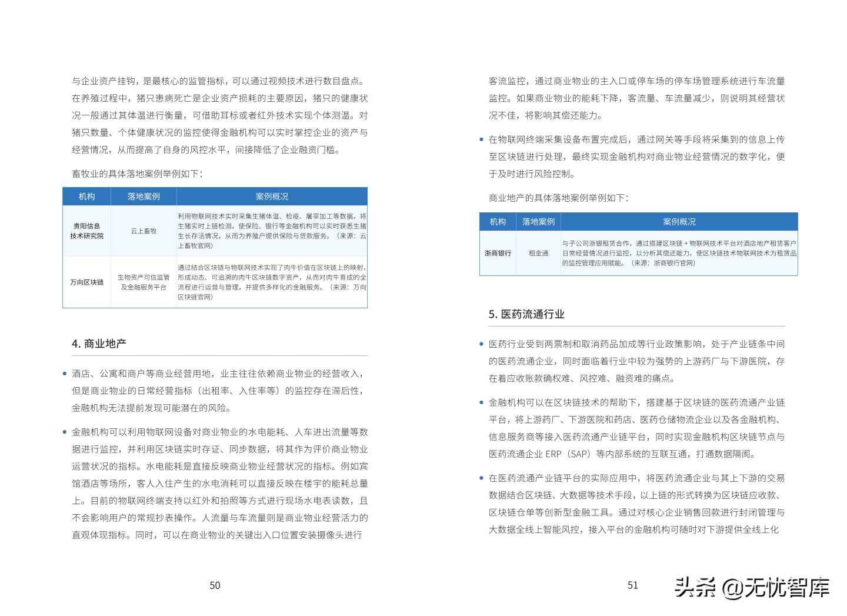
Task: Click paragraph starting '金融机构可以在区块链技术的帮助下'
Action: coord(636,428)
